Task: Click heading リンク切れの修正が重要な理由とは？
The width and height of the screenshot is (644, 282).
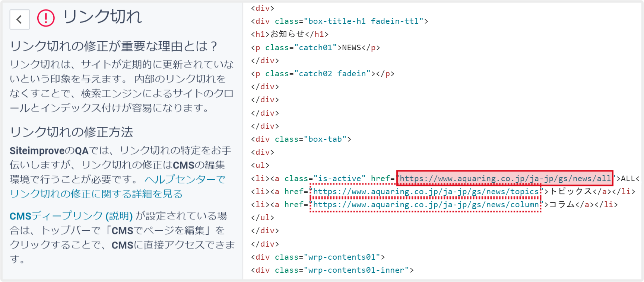Action: tap(114, 46)
